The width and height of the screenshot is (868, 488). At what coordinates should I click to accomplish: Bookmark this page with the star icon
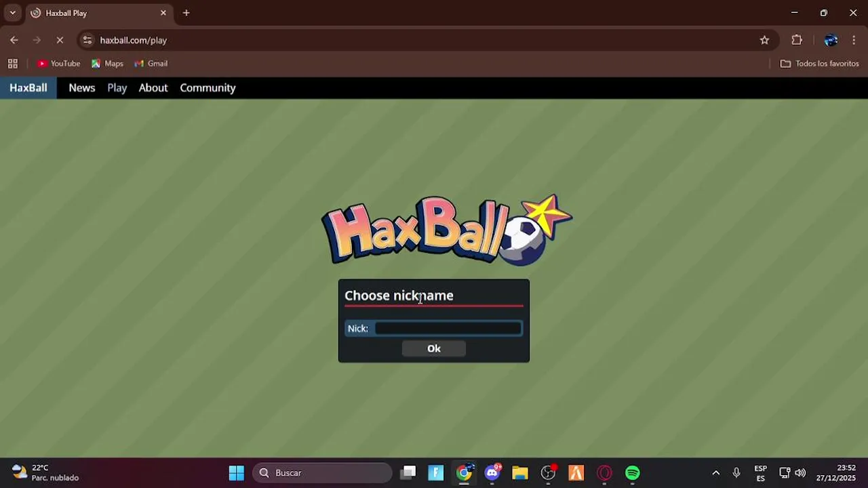coord(764,40)
